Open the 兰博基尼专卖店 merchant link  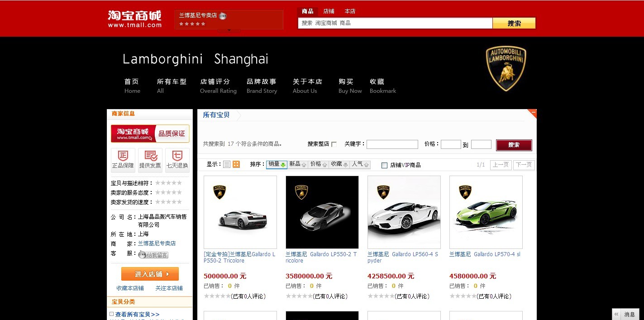(157, 244)
